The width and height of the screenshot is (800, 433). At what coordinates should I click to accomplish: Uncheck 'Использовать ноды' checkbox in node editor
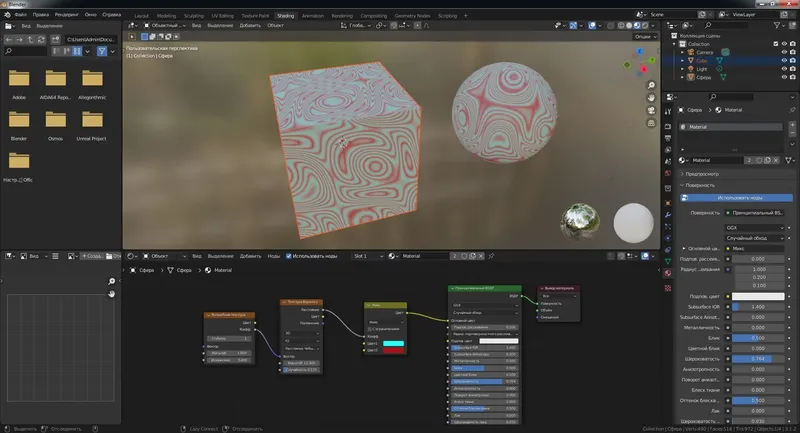291,256
